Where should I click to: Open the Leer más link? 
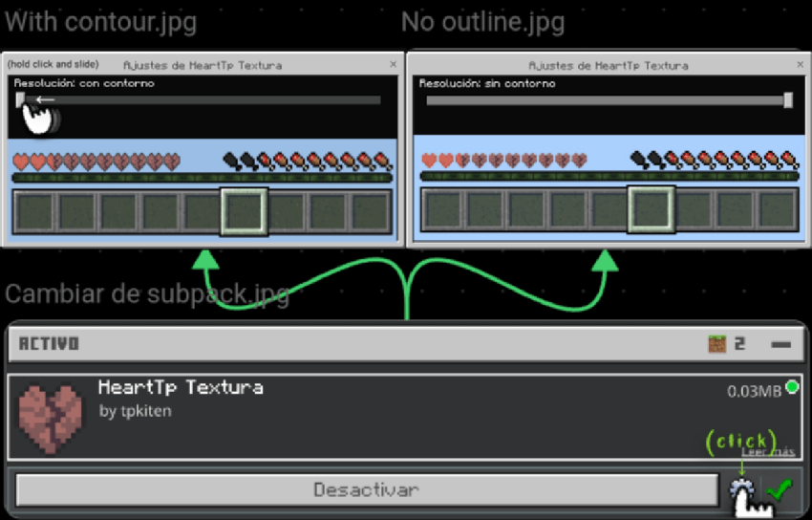coord(768,451)
